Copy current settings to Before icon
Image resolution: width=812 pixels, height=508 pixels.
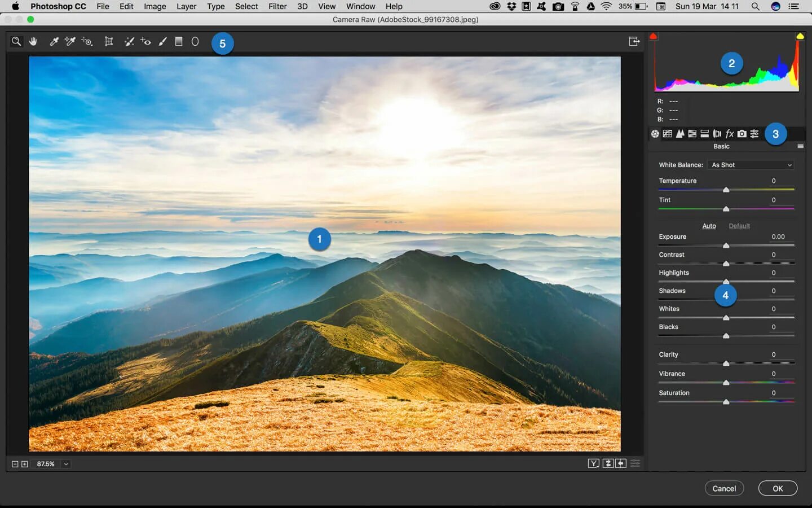pos(621,463)
